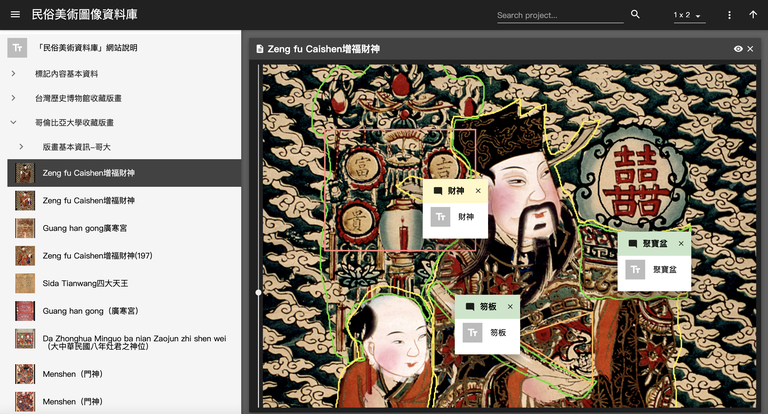Click the comment icon in 笏板 popup header
Image resolution: width=768 pixels, height=414 pixels.
click(470, 307)
